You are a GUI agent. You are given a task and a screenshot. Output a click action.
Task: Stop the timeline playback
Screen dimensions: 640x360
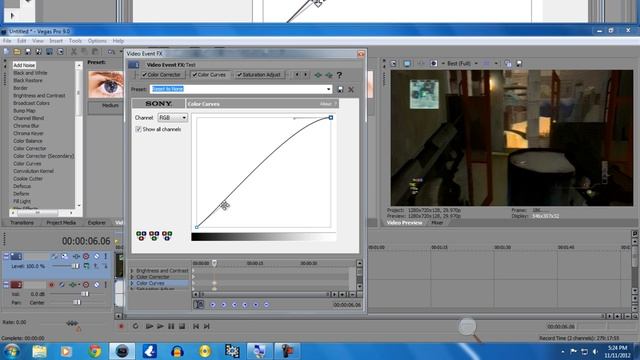tap(182, 326)
